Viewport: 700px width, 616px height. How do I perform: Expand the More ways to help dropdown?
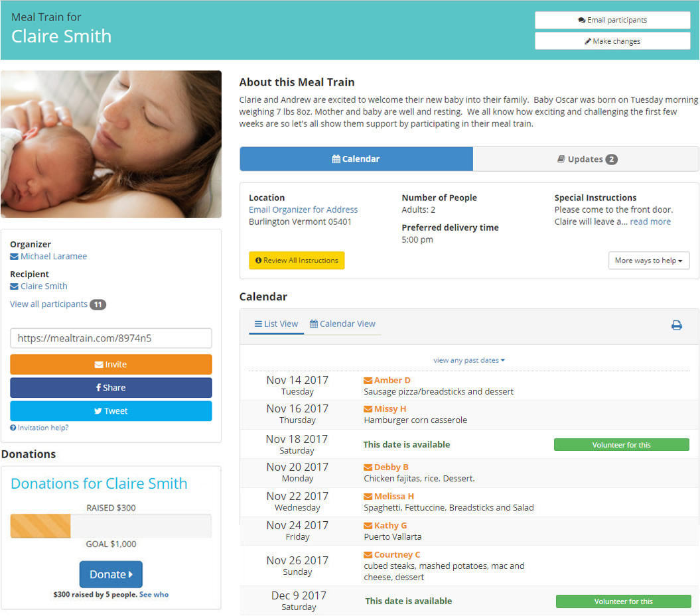click(x=648, y=261)
